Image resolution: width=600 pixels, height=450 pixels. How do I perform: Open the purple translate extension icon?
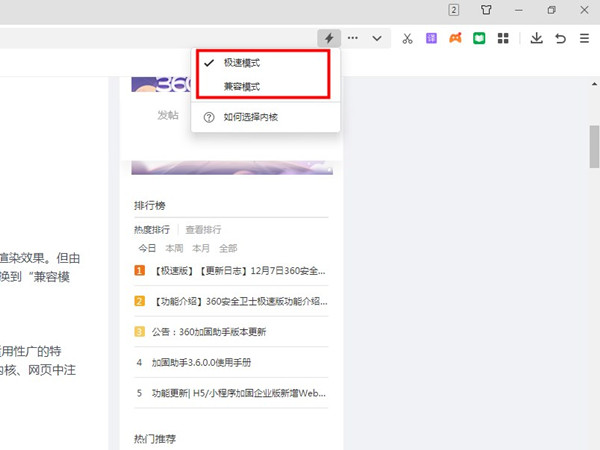[x=431, y=38]
